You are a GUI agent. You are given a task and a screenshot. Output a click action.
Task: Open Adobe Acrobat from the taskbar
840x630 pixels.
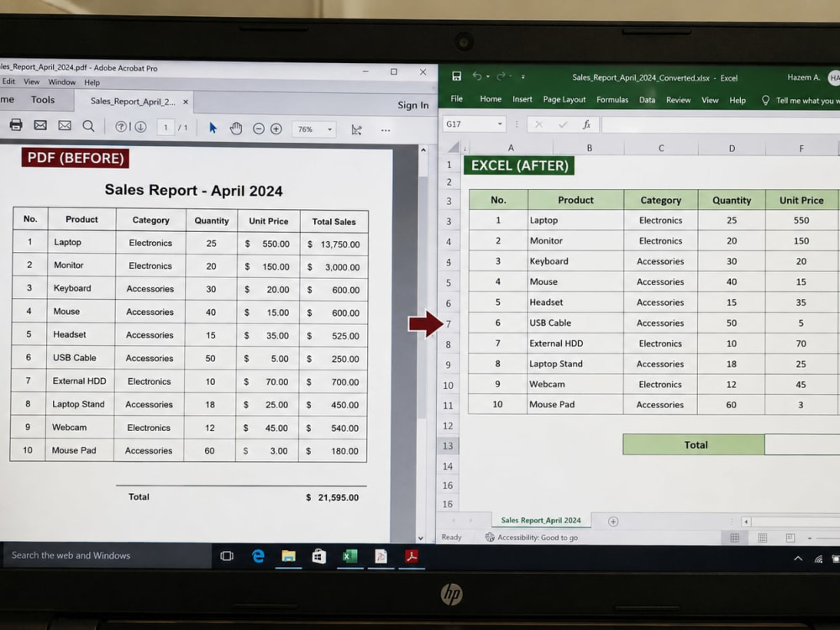pos(412,557)
